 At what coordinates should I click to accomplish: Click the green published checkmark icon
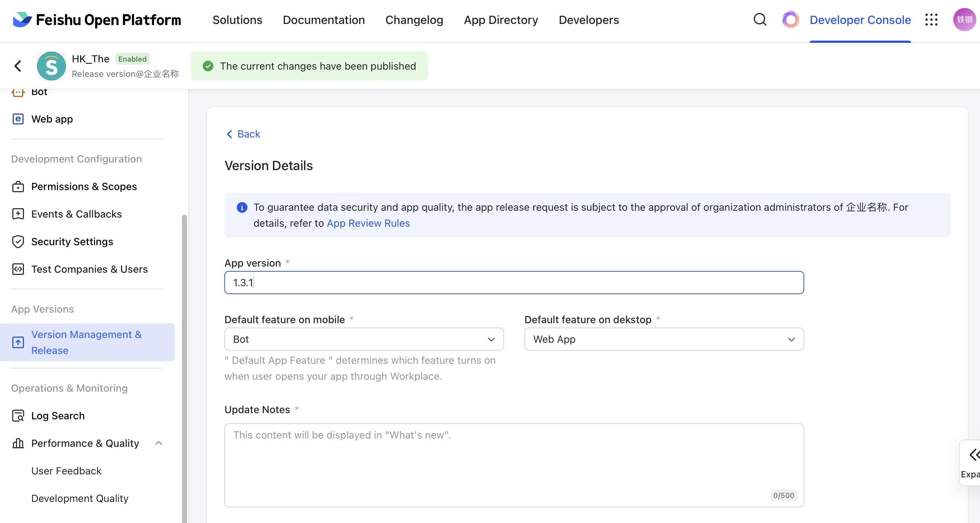[x=208, y=66]
